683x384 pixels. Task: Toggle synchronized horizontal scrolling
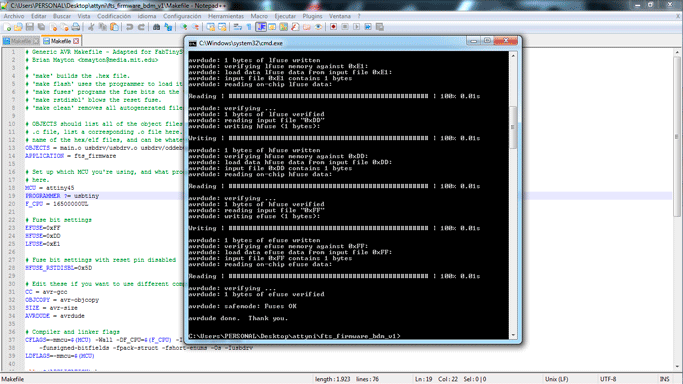click(222, 27)
